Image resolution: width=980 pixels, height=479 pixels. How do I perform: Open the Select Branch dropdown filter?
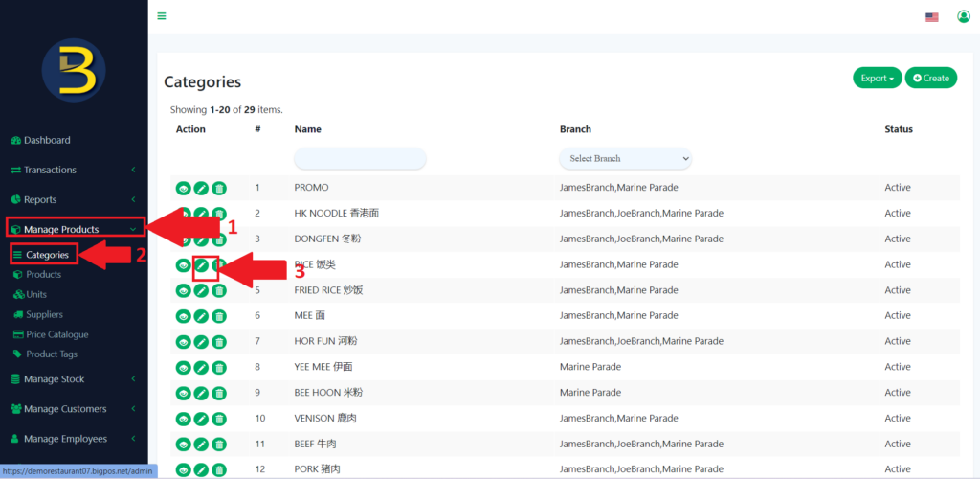point(625,158)
